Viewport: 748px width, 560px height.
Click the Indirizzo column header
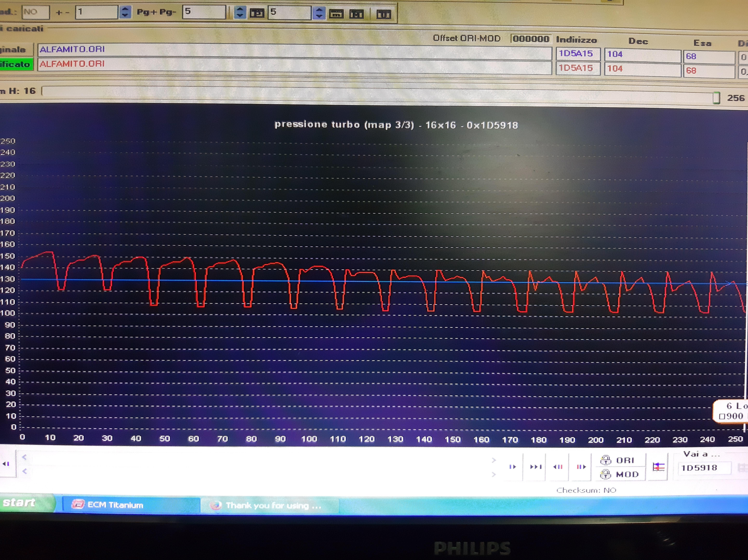click(x=577, y=40)
